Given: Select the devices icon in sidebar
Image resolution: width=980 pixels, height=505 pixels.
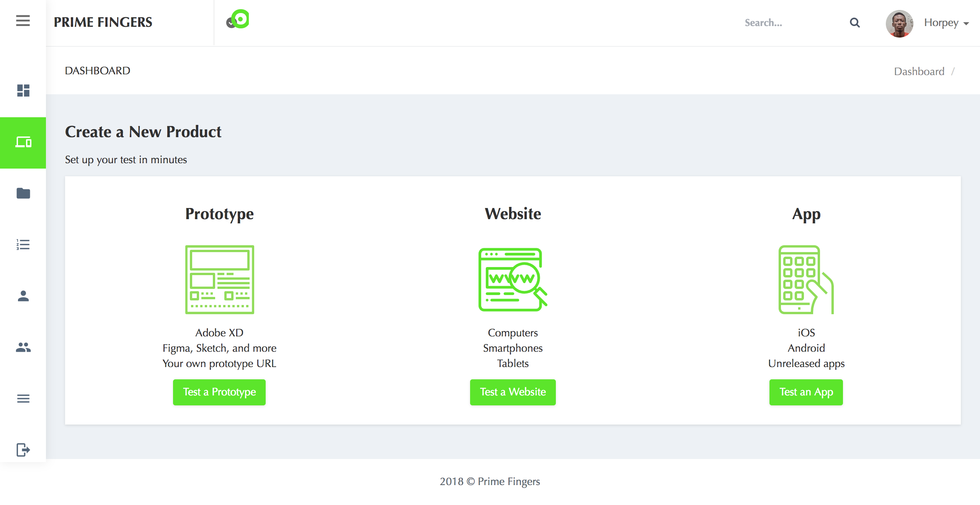Looking at the screenshot, I should [x=23, y=143].
